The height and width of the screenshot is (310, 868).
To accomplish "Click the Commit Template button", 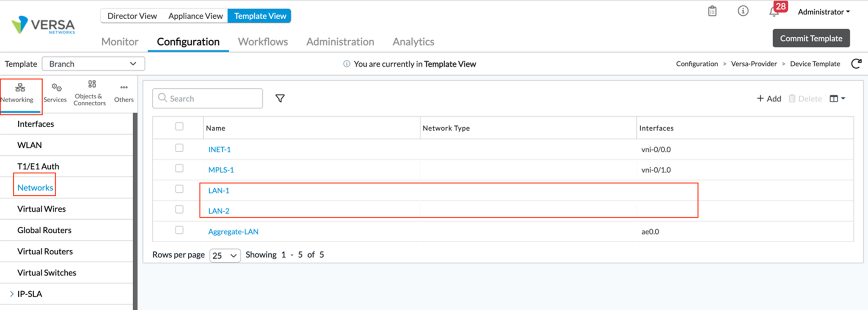I will [811, 38].
